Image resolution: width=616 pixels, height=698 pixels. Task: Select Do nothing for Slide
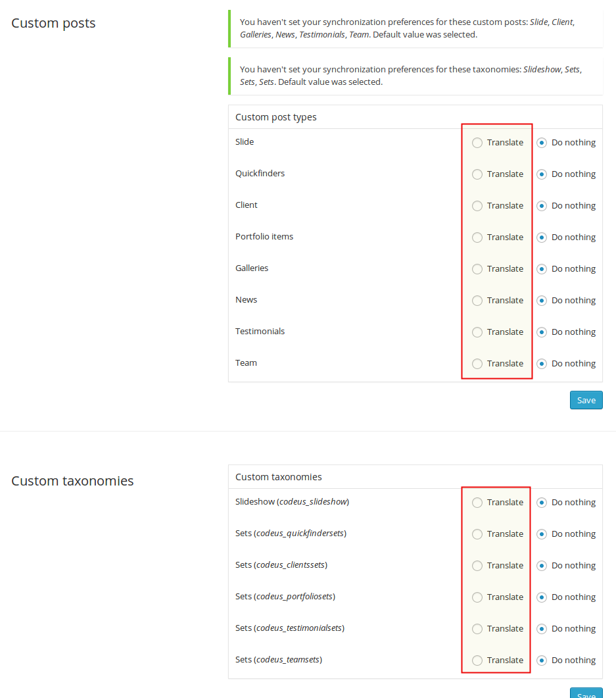[x=541, y=143]
